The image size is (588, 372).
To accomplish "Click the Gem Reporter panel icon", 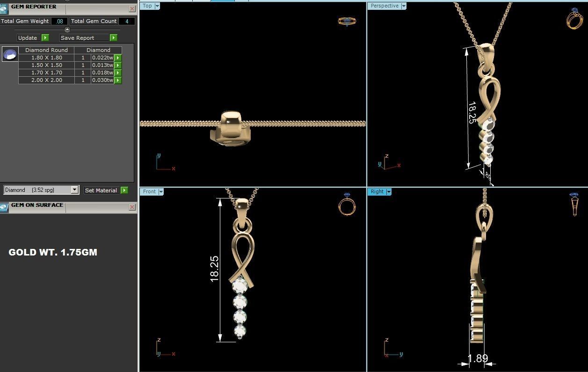I will 4,9.
